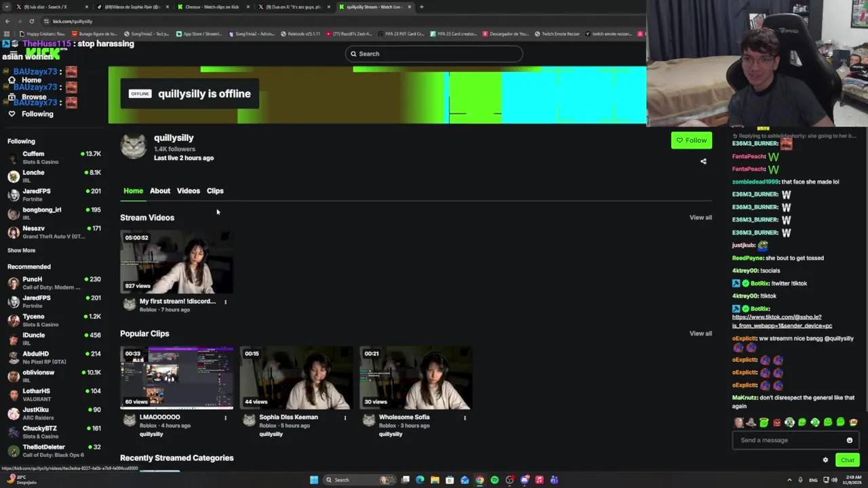Select the Home profile tab
Screen dimensions: 868x488
pos(133,191)
